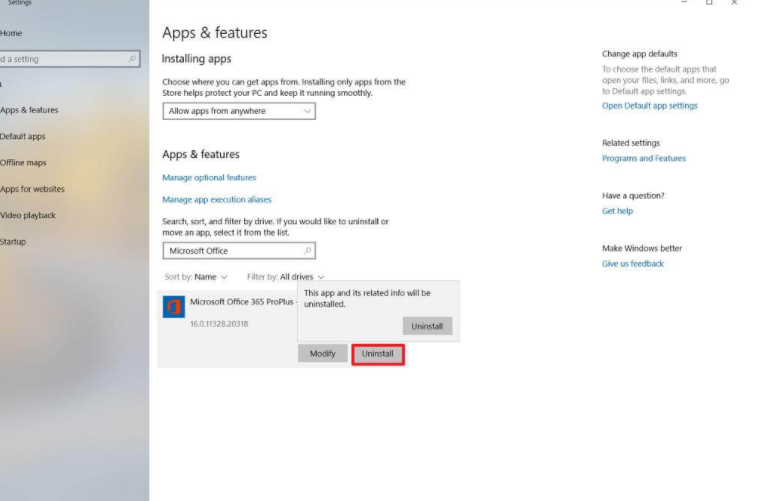Click the search icon in the Find a setting box
774x501 pixels.
tap(132, 59)
